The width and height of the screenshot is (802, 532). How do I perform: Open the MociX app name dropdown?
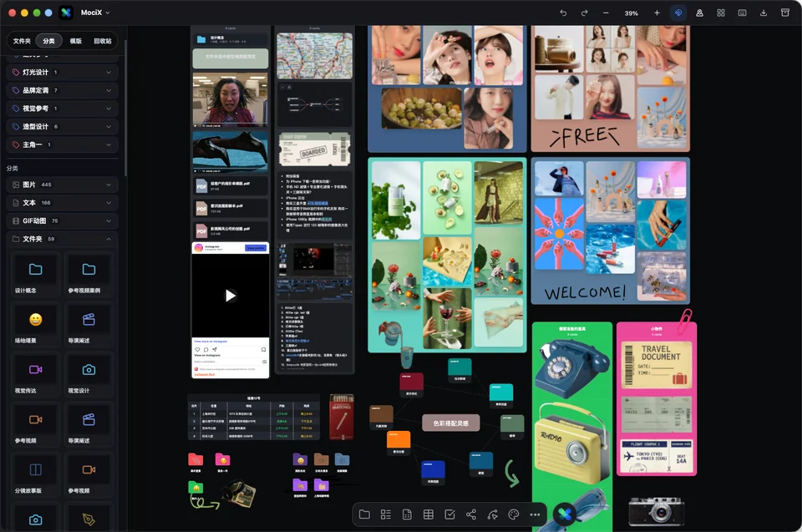coord(95,13)
